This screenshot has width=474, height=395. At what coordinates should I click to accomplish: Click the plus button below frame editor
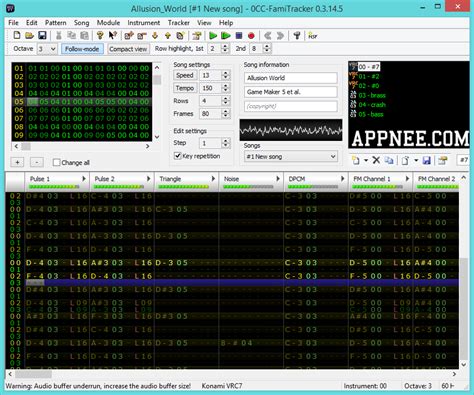(17, 162)
